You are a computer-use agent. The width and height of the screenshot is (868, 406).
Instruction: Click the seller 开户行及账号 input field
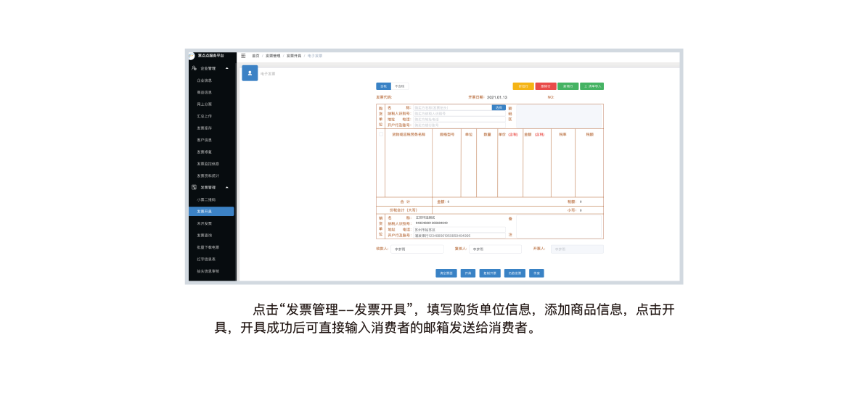coord(459,236)
